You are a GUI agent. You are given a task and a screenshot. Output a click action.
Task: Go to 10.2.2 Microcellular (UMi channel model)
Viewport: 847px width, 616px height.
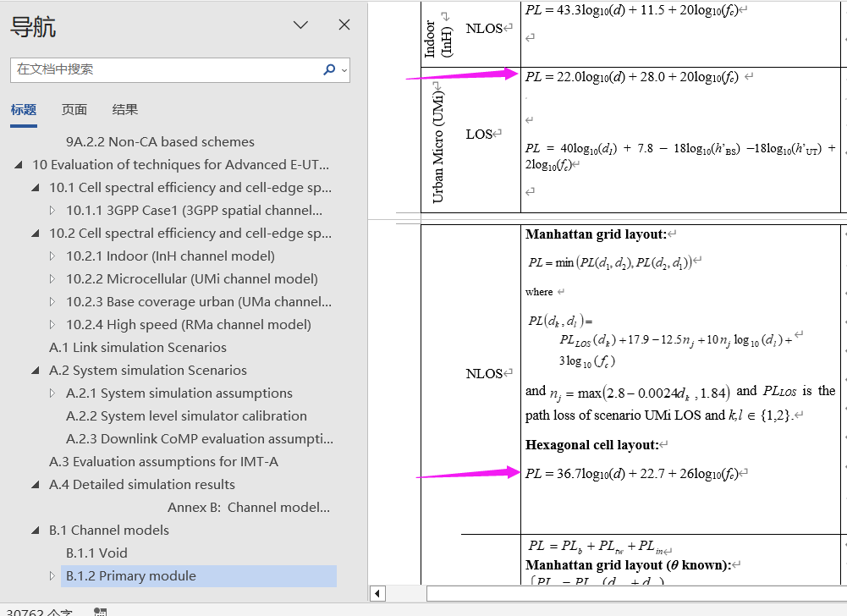pos(192,279)
